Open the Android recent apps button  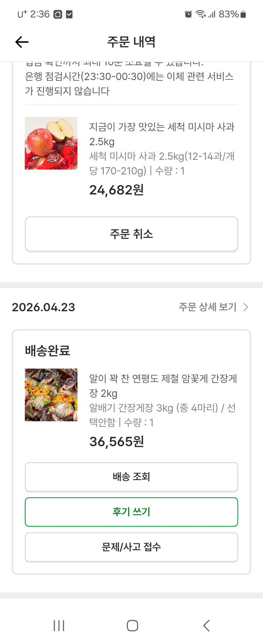pos(59,625)
